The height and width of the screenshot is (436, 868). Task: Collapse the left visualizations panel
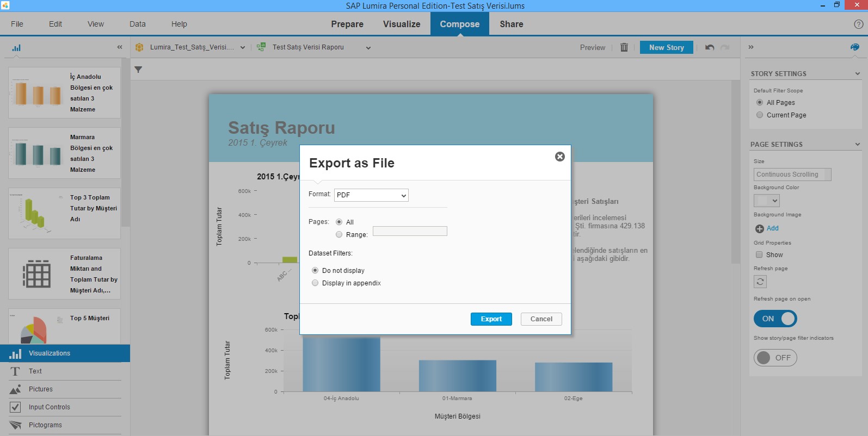click(120, 47)
